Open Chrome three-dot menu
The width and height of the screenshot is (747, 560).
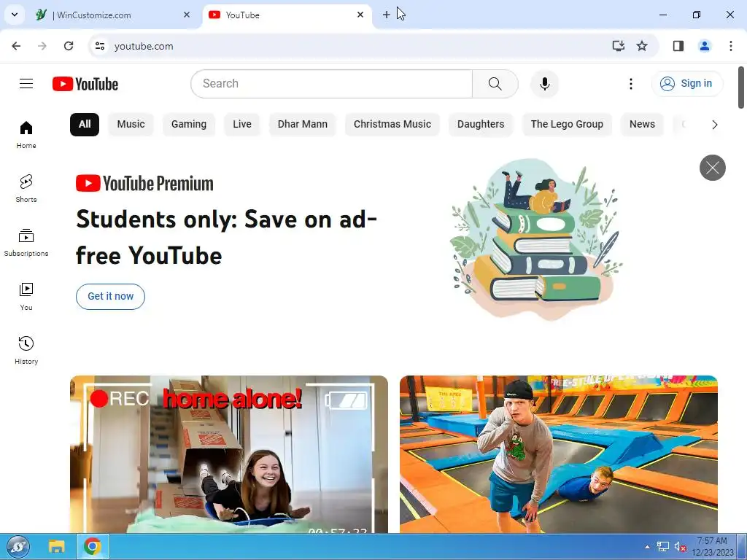[x=730, y=46]
